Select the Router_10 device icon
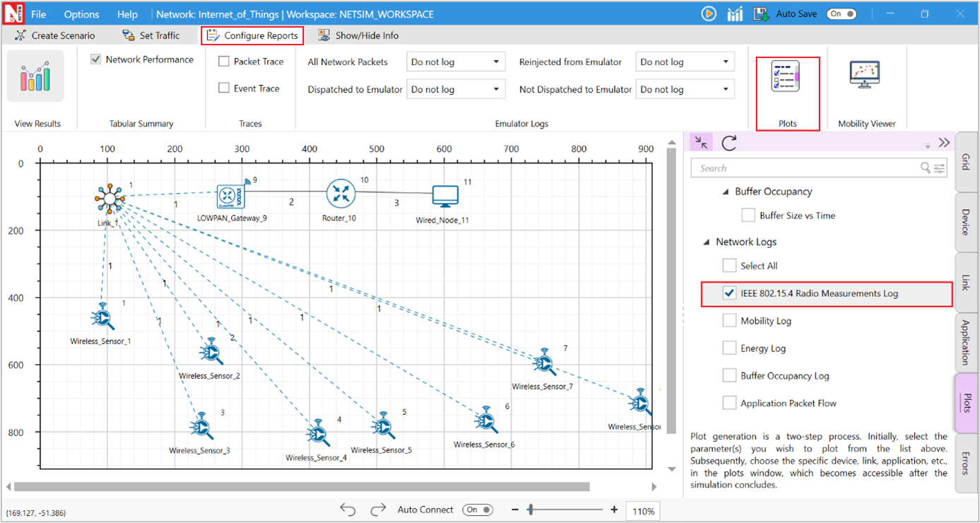 pyautogui.click(x=341, y=194)
